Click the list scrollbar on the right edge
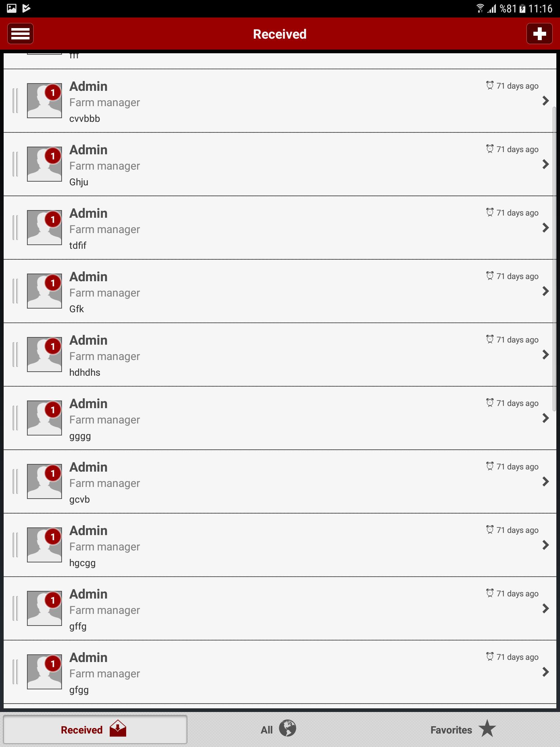The image size is (560, 747). 555,259
